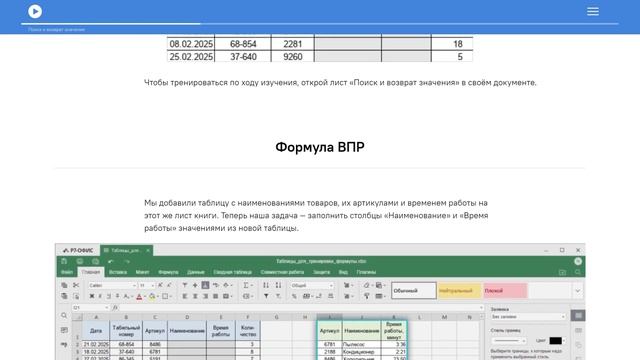Viewport: 640px width, 360px height.
Task: Switch to the Формула ribbon tab
Action: pyautogui.click(x=168, y=272)
